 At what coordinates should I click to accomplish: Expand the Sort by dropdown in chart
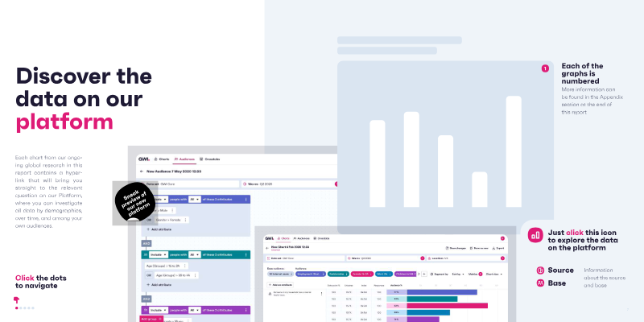(x=458, y=274)
